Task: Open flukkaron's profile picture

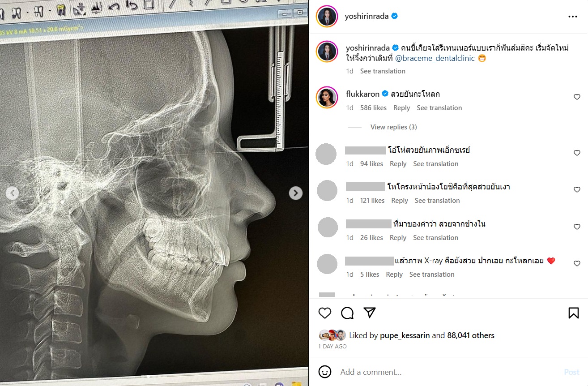Action: tap(327, 98)
